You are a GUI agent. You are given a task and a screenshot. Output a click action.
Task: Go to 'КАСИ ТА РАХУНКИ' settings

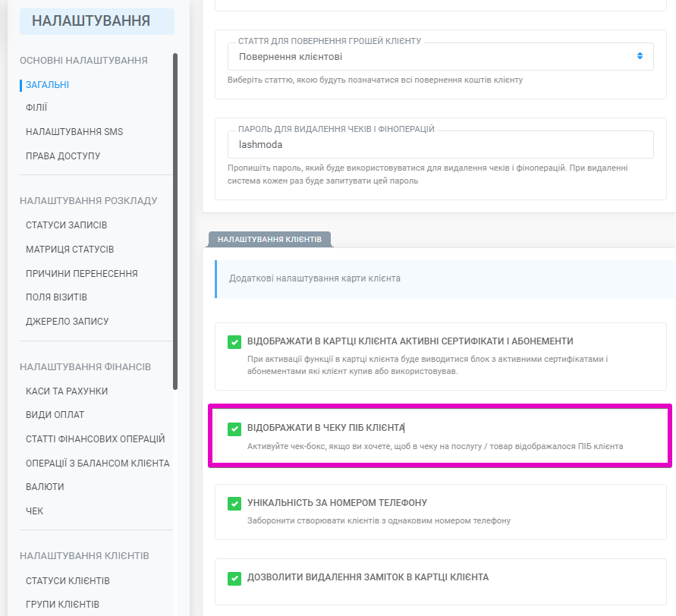pos(67,391)
